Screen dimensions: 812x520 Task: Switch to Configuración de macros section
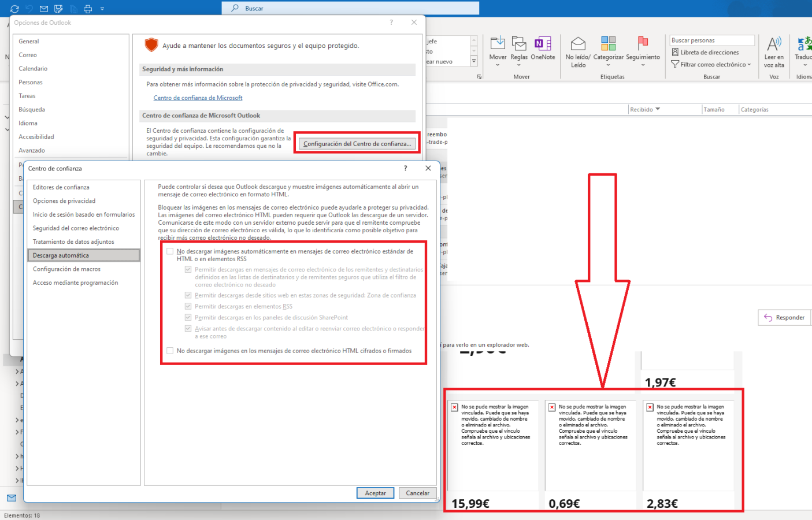pos(66,269)
